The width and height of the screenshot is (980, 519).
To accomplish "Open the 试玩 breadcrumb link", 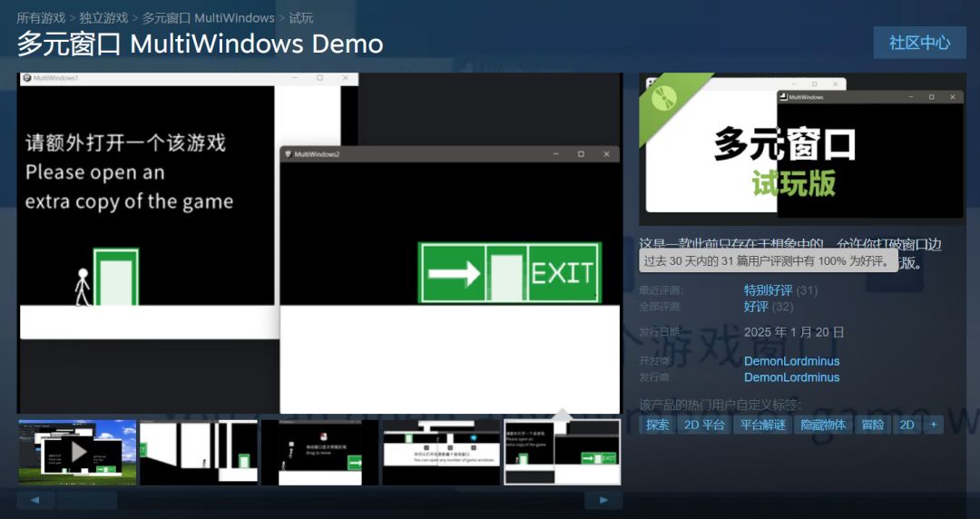I will pyautogui.click(x=300, y=17).
